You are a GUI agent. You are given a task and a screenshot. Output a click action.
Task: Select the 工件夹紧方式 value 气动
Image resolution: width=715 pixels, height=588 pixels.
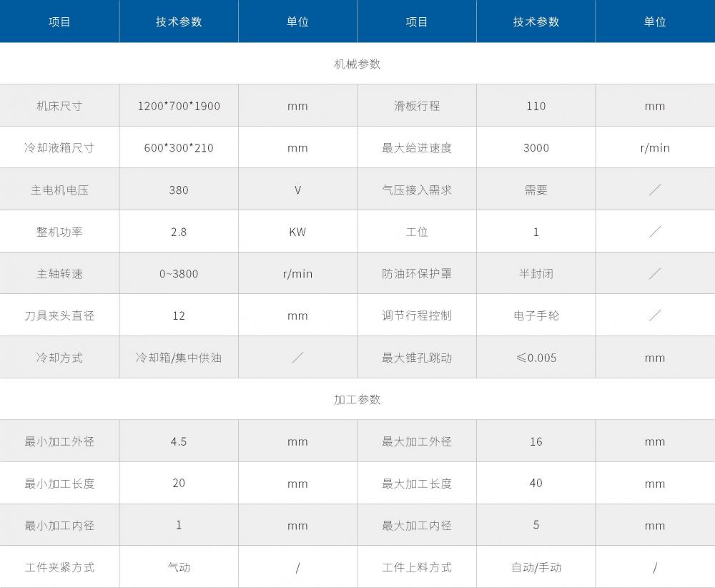pos(179,567)
